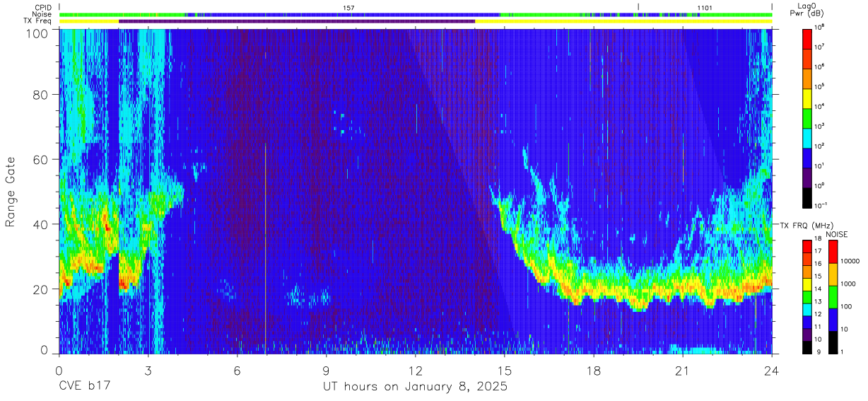The width and height of the screenshot is (868, 401).
Task: Click the x-axis tick label '9'
Action: pyautogui.click(x=327, y=370)
